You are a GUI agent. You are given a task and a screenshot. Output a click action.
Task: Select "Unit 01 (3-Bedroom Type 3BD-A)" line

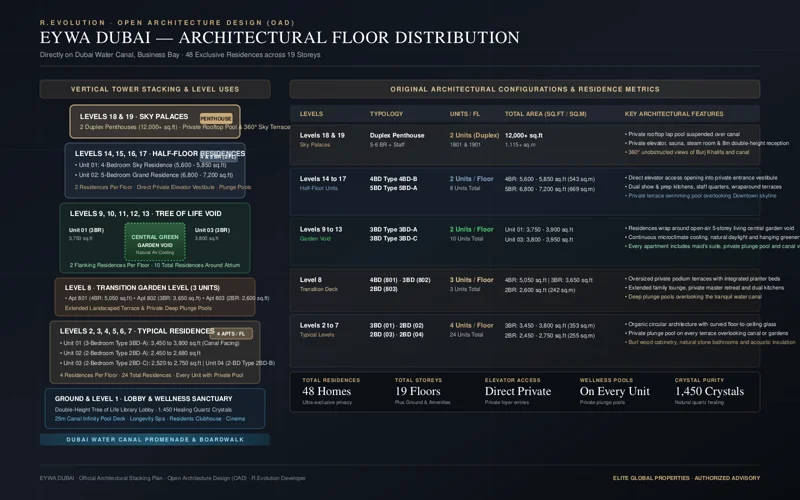(149, 343)
